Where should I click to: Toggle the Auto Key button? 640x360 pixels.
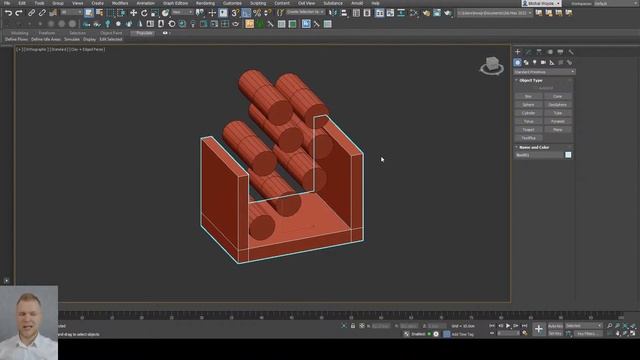[x=555, y=326]
